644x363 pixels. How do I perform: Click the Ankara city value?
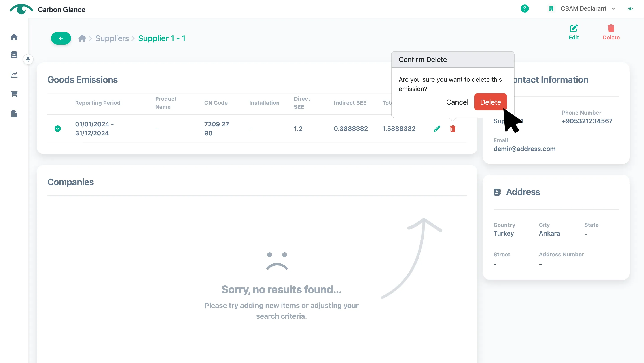(549, 233)
